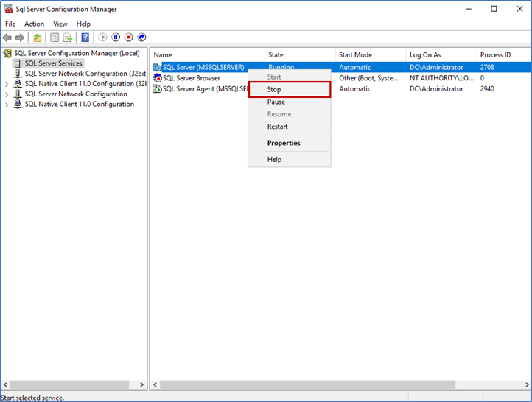The width and height of the screenshot is (532, 402).
Task: Open the View menu
Action: [x=60, y=24]
